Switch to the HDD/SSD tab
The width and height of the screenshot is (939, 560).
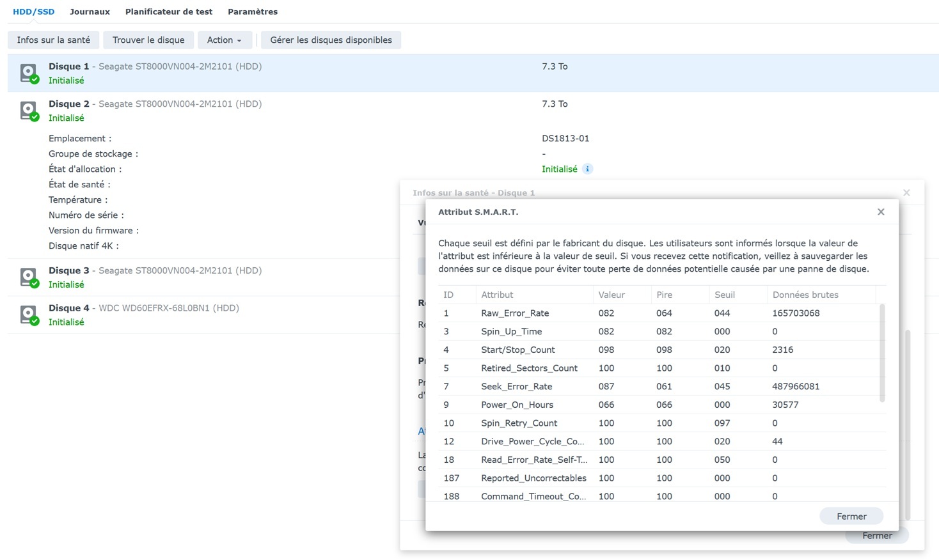click(33, 12)
